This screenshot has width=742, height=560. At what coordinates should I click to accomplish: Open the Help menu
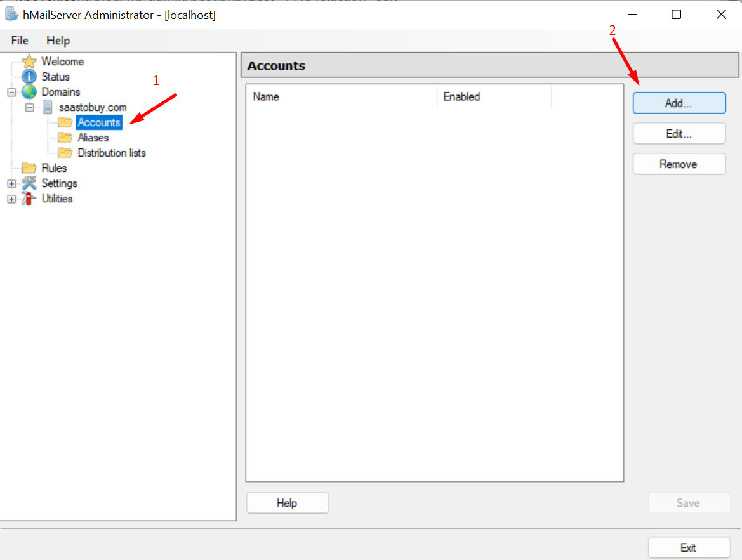pos(58,40)
